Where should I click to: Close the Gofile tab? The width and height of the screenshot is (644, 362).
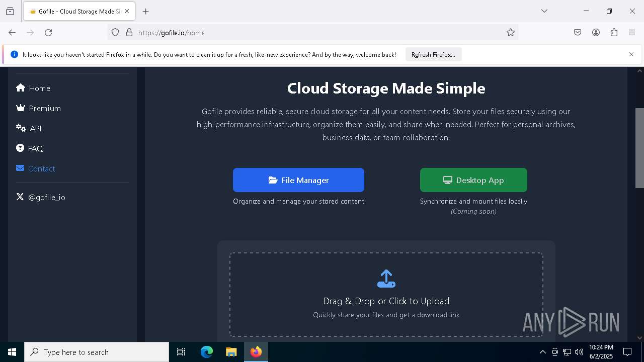point(127,11)
